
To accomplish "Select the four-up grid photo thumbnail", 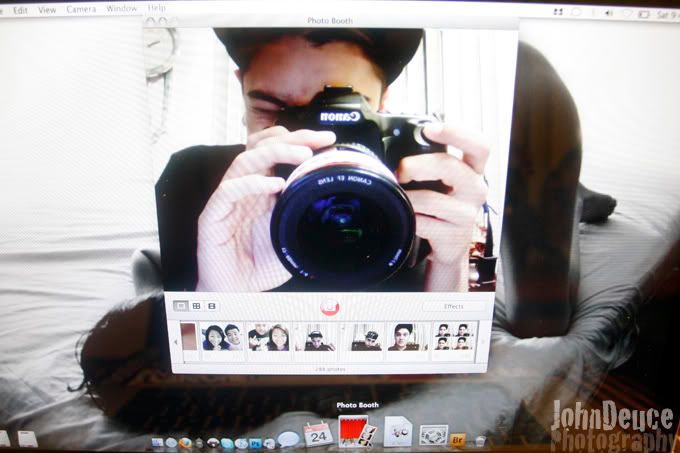I will [454, 337].
